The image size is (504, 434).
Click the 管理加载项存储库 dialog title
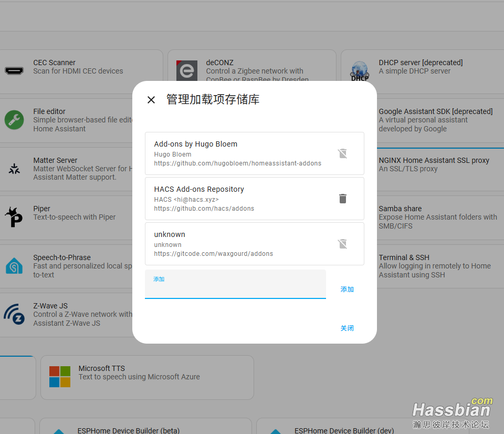pyautogui.click(x=213, y=99)
